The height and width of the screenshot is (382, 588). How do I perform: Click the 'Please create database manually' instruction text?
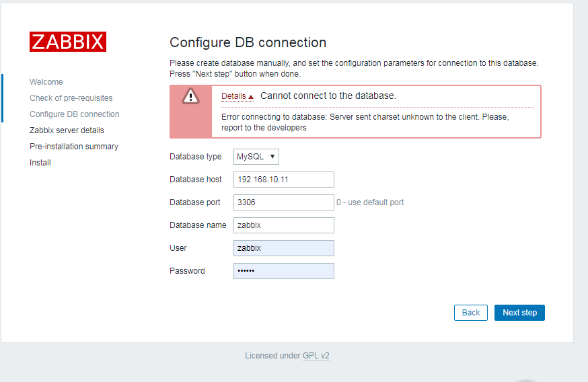[x=354, y=68]
